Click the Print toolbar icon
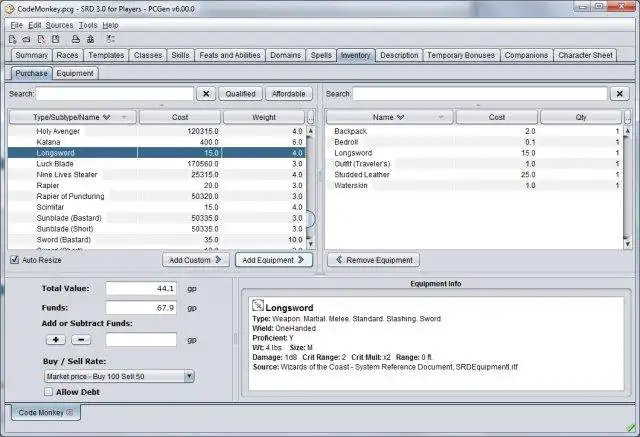 coord(76,39)
